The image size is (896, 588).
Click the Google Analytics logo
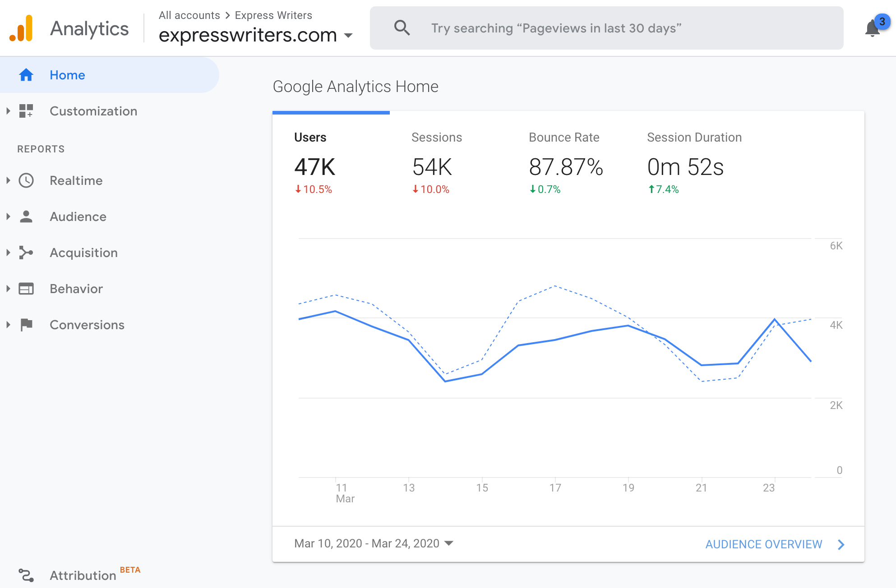coord(22,28)
